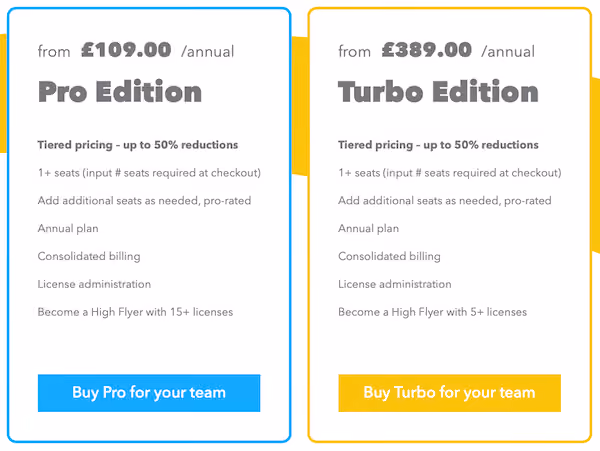The image size is (600, 451).
Task: Click the £389.00 Turbo price
Action: coord(426,50)
